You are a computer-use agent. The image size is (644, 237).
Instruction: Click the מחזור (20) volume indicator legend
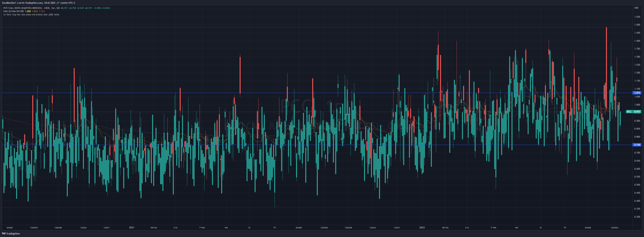tap(31, 14)
